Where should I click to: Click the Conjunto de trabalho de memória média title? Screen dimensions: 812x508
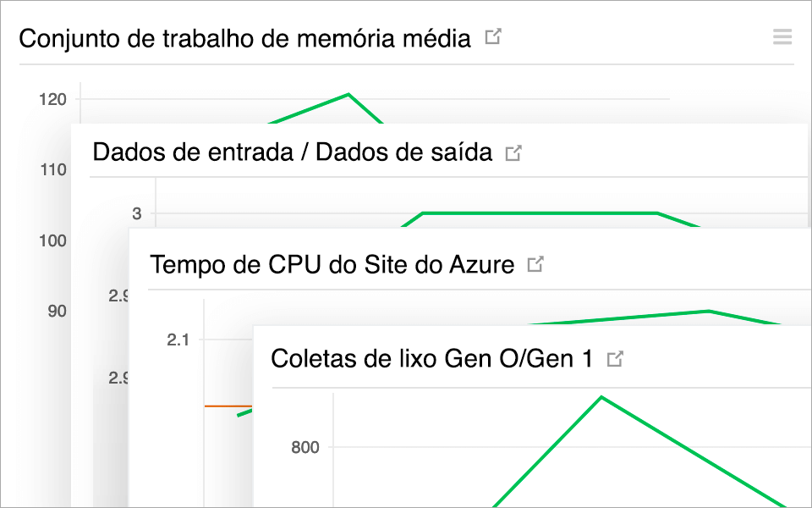[x=245, y=37]
